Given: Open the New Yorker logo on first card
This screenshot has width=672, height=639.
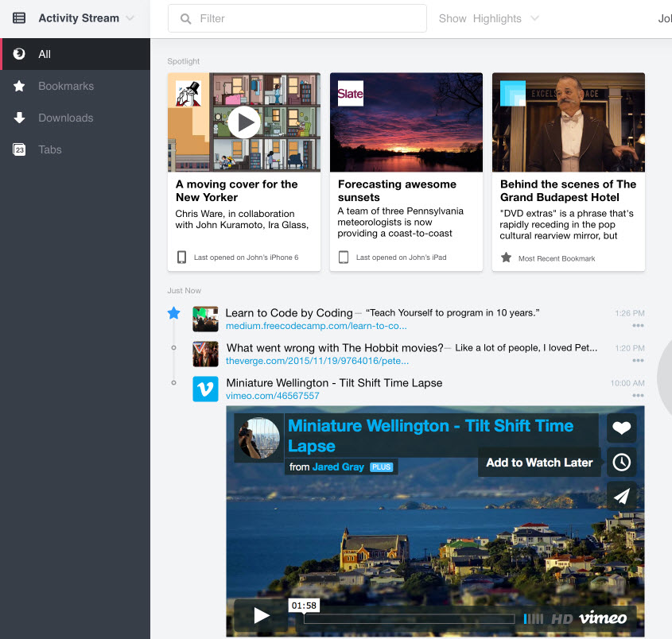Looking at the screenshot, I should [x=188, y=93].
